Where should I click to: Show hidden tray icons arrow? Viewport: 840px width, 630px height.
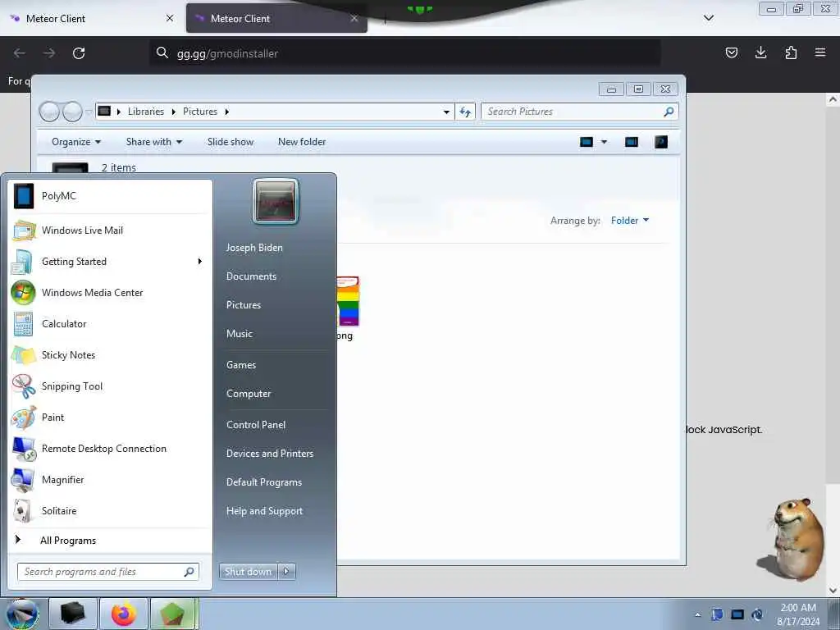click(697, 614)
